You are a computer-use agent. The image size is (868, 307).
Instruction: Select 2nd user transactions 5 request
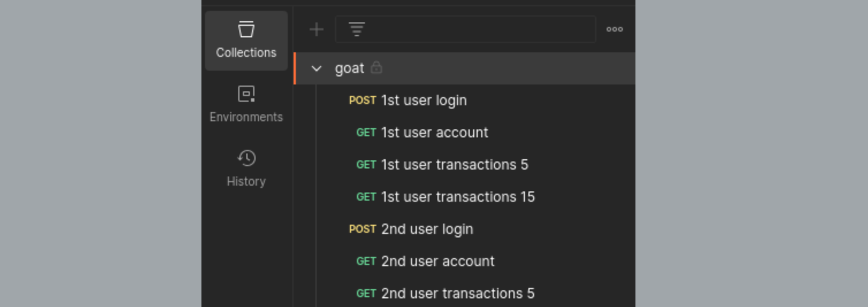[x=458, y=294]
